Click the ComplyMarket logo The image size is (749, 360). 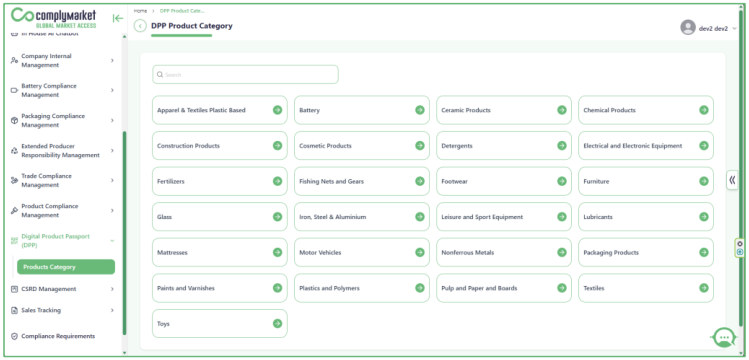(x=54, y=18)
